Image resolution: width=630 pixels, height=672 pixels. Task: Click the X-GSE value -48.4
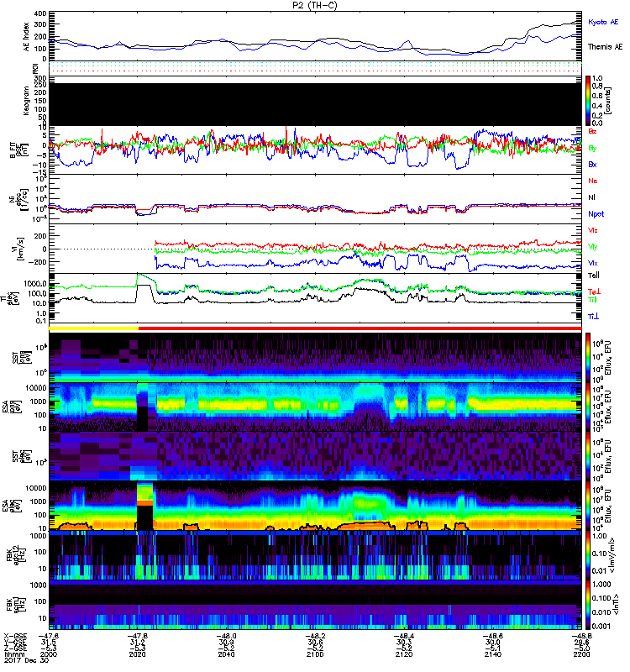tap(404, 637)
